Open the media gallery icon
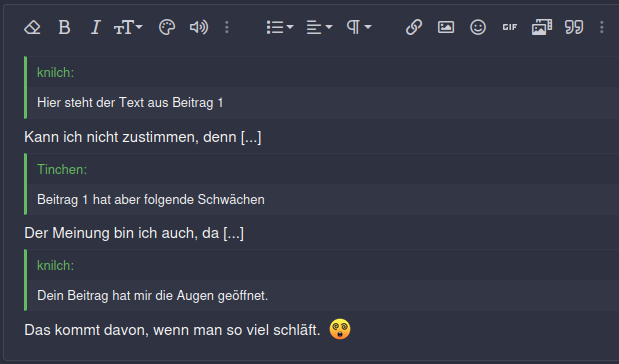 [x=542, y=27]
